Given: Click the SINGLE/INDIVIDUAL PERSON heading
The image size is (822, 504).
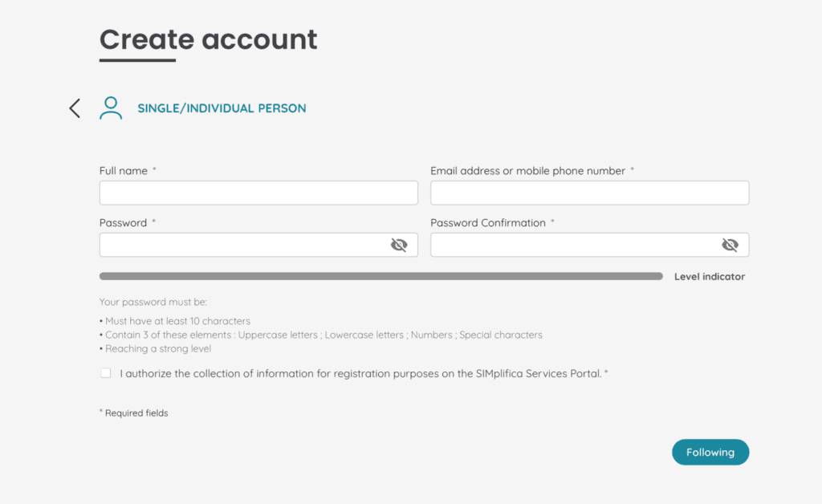Looking at the screenshot, I should 222,108.
